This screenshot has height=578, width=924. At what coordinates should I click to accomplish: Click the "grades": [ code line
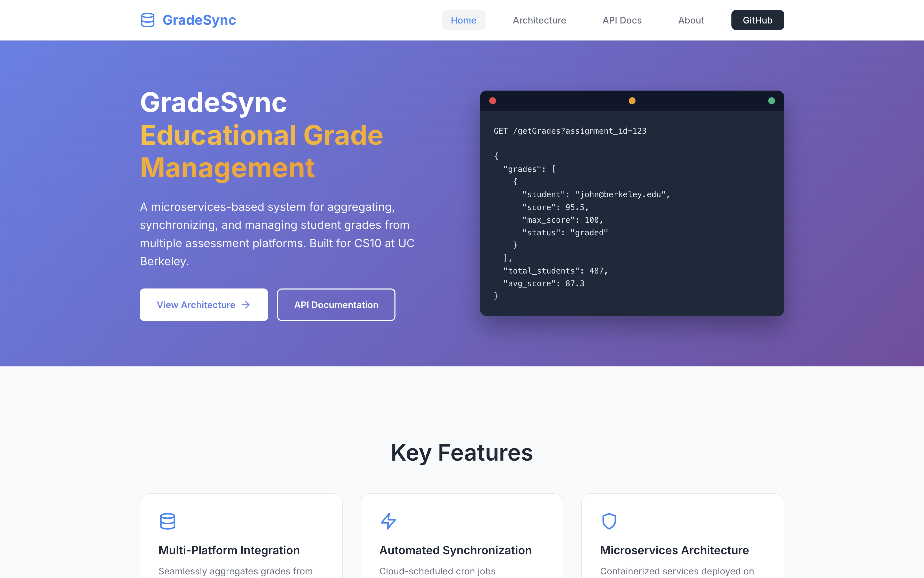tap(530, 169)
